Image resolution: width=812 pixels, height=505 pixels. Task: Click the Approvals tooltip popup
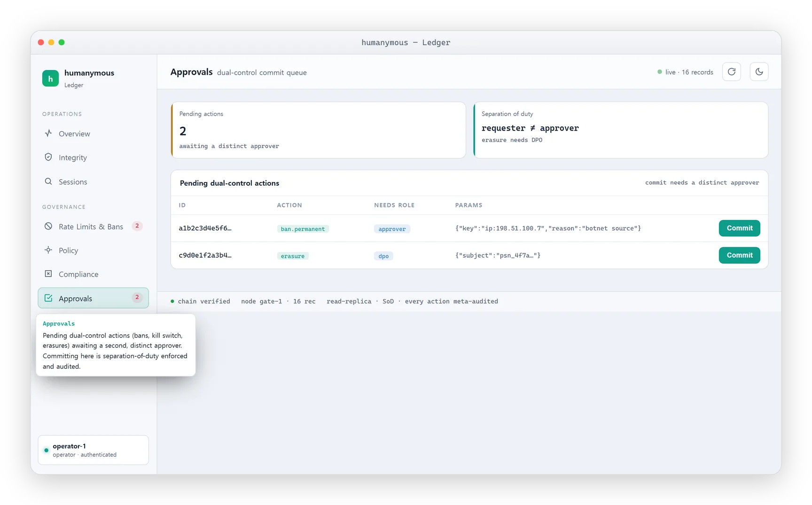click(x=116, y=345)
